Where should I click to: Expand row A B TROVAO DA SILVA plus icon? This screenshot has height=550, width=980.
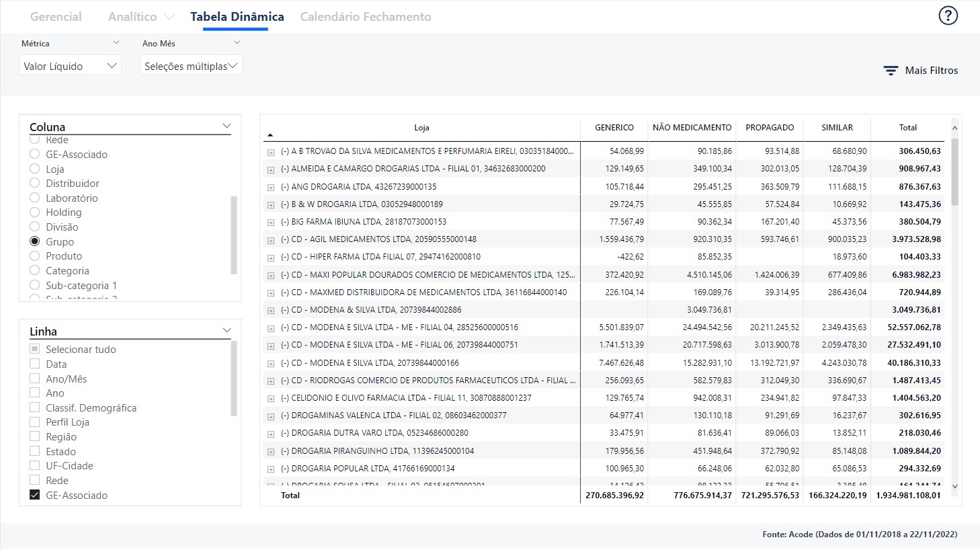point(271,152)
